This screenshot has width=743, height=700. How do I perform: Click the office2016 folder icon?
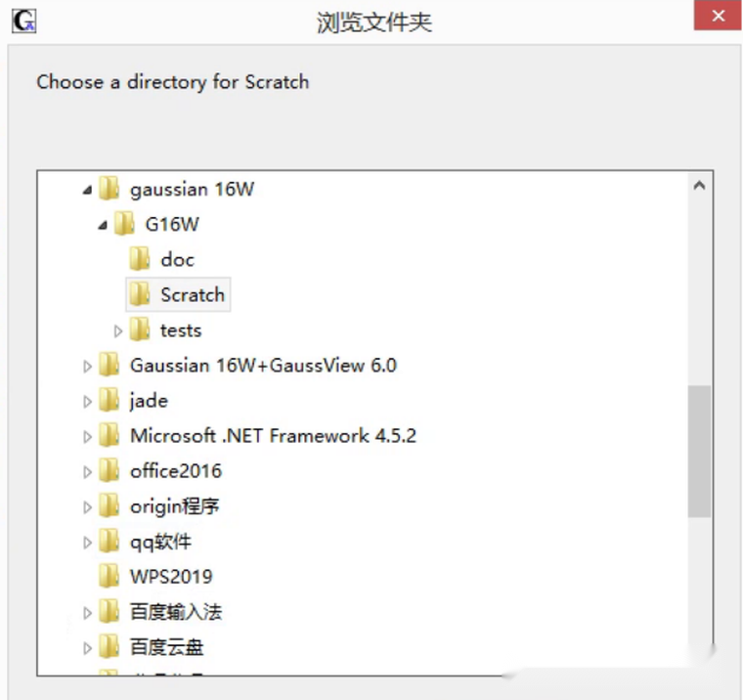point(109,470)
